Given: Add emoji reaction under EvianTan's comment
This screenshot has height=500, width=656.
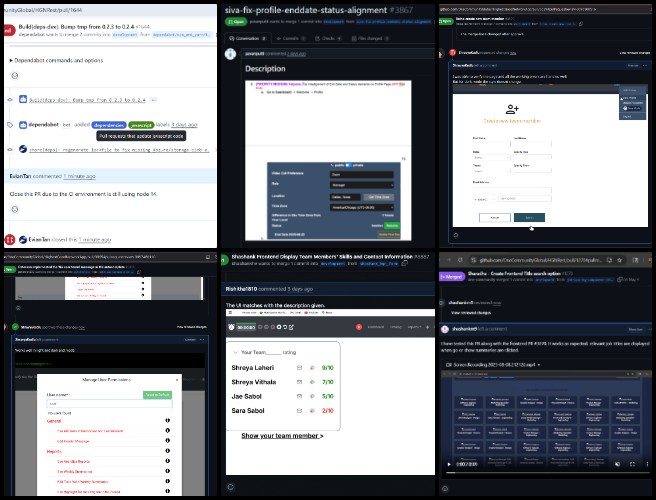Looking at the screenshot, I should [x=15, y=209].
